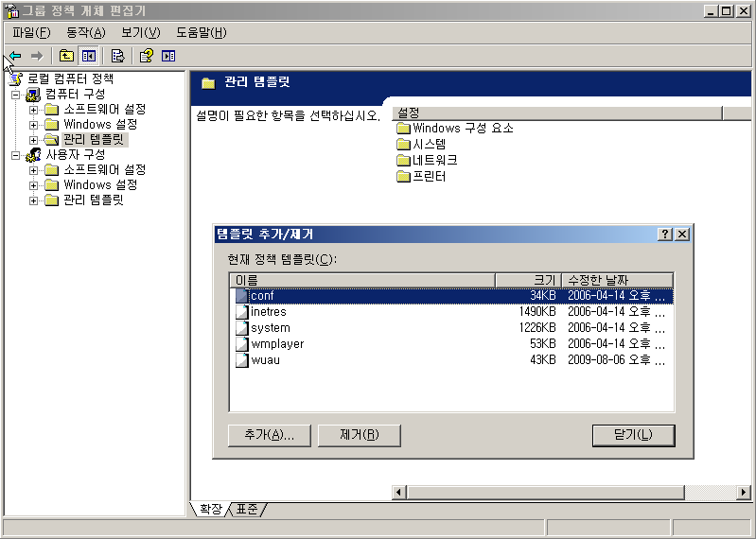Click the 닫기(L) button
The width and height of the screenshot is (756, 539).
(x=634, y=435)
